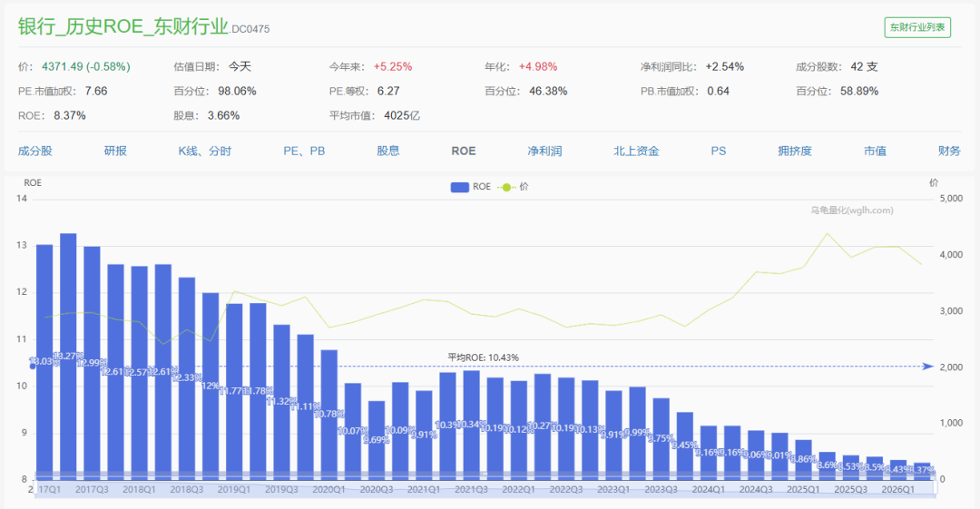Screen dimensions: 980x509
Task: Click the ROE bar labeled 11.32%
Action: point(282,402)
